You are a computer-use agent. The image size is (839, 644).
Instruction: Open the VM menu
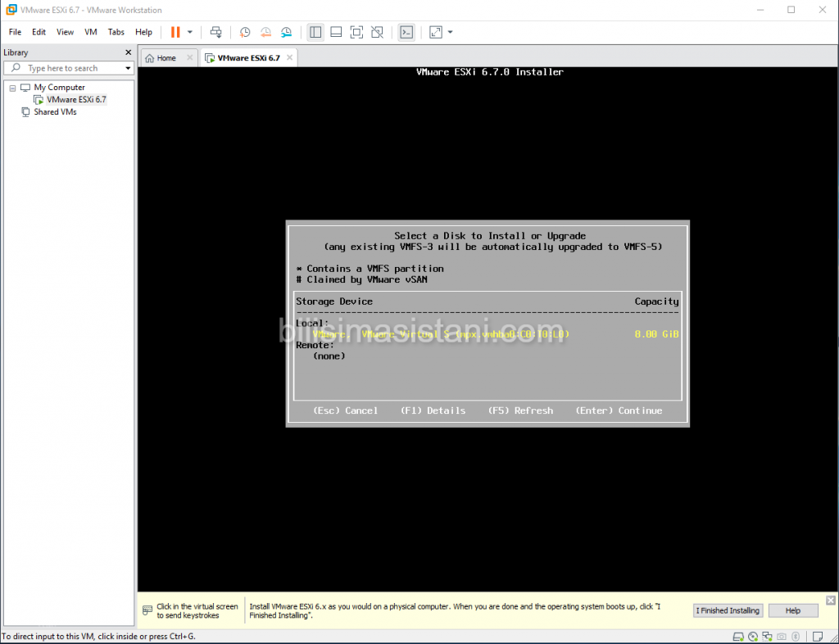pos(90,32)
